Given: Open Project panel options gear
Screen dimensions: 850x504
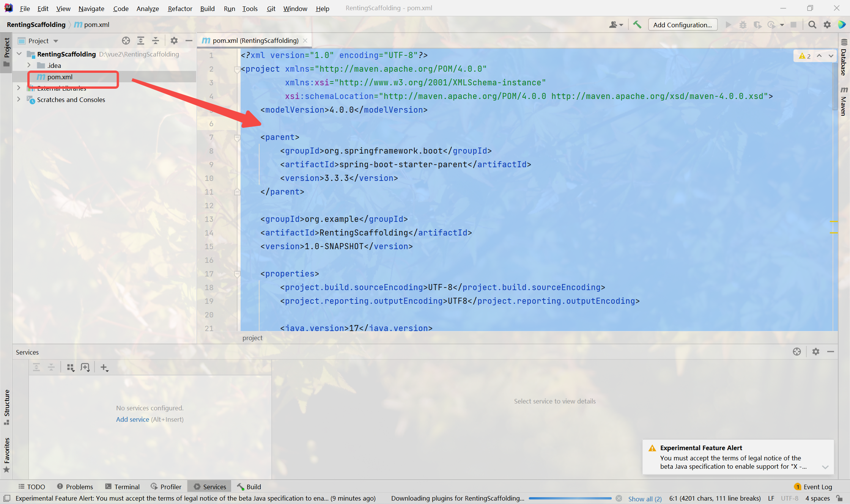Looking at the screenshot, I should click(x=174, y=41).
